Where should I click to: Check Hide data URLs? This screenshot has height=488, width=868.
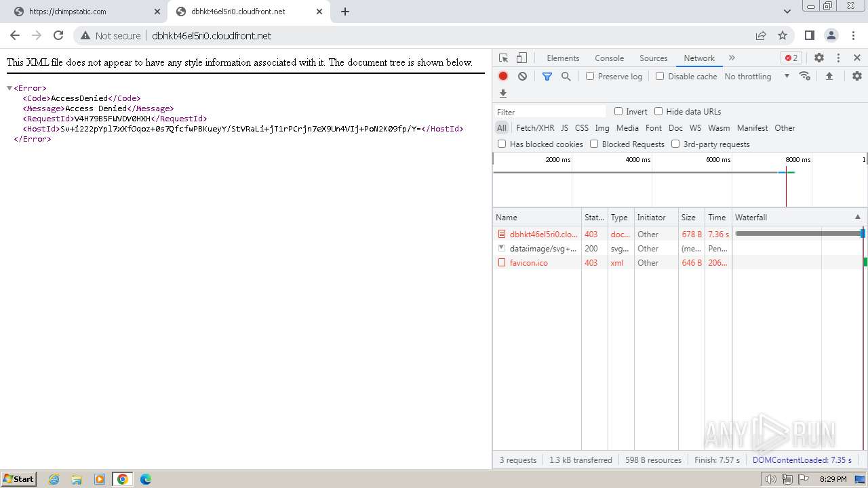click(658, 111)
